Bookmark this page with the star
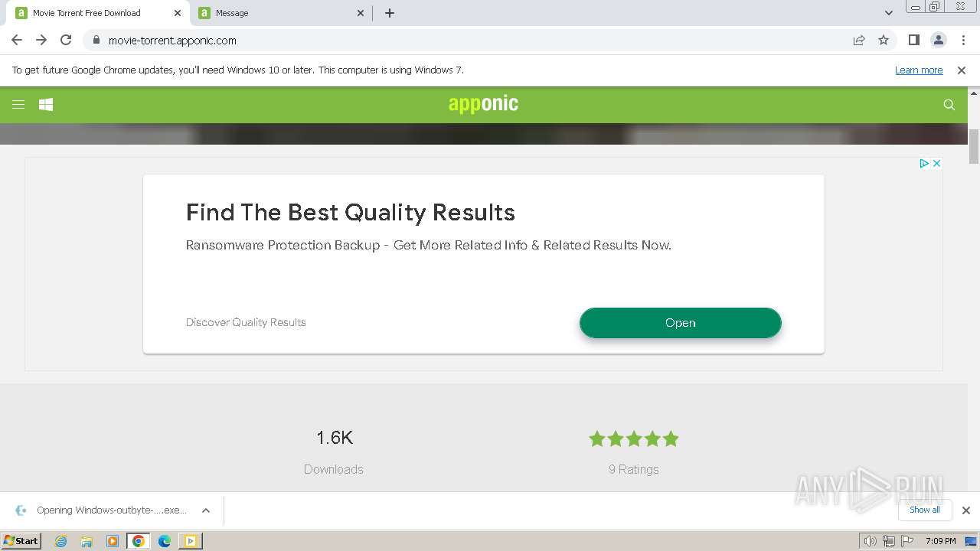This screenshot has width=980, height=551. click(x=884, y=41)
